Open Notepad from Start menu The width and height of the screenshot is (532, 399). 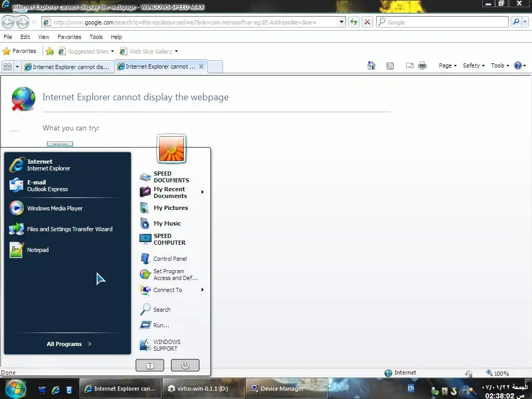pos(68,250)
